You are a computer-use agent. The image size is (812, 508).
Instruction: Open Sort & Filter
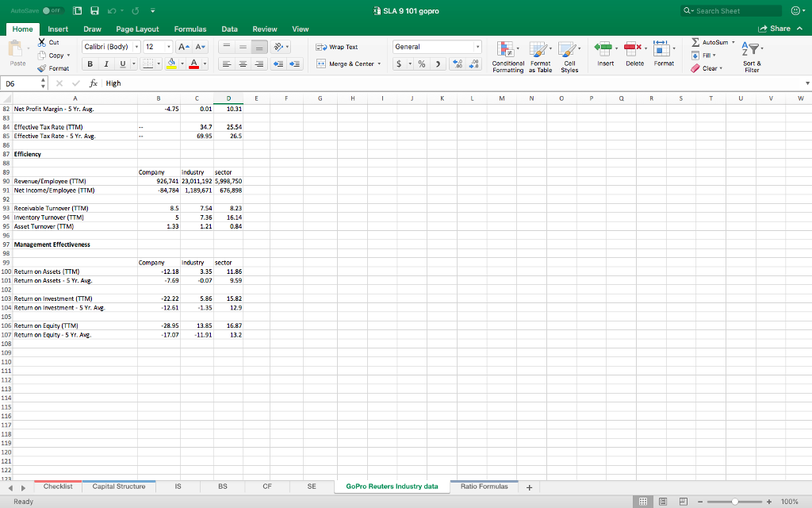(x=752, y=56)
